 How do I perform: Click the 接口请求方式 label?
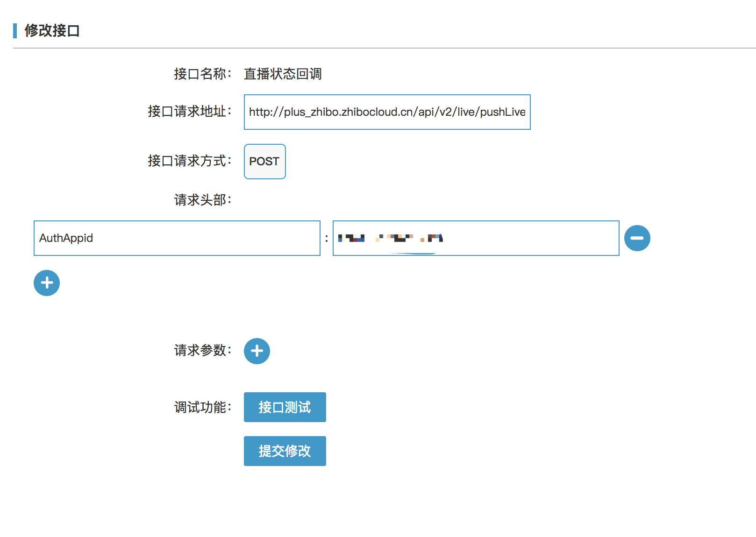pos(190,161)
